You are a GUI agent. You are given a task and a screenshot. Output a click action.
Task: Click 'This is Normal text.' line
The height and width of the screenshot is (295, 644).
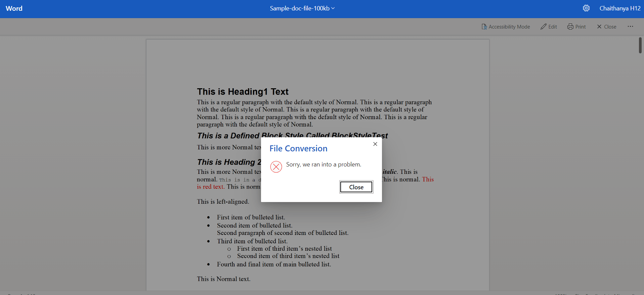[x=224, y=279]
